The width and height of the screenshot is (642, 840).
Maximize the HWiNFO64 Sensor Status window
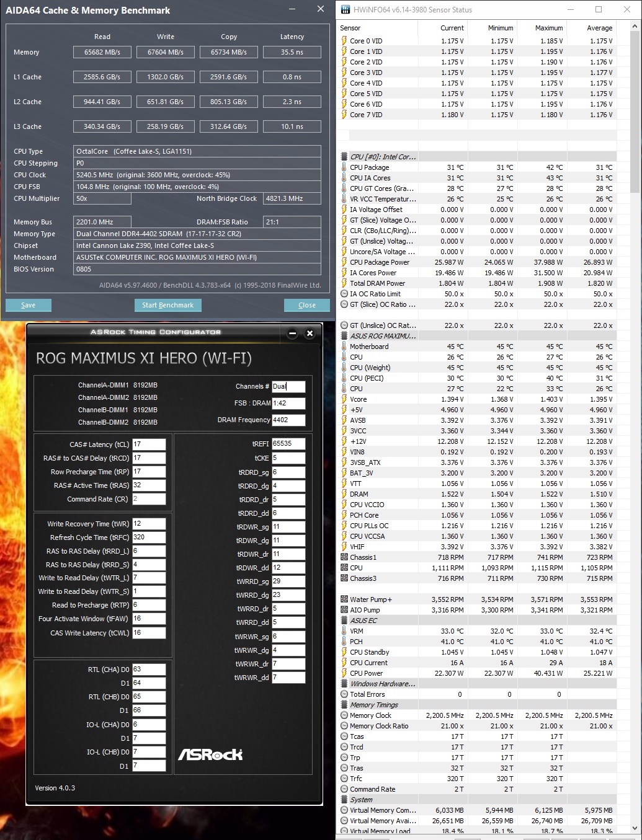click(x=599, y=9)
